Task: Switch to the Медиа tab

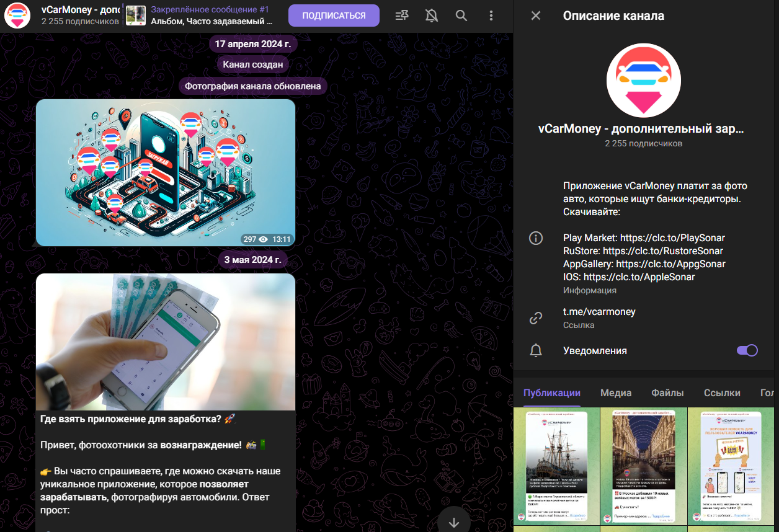Action: 616,392
